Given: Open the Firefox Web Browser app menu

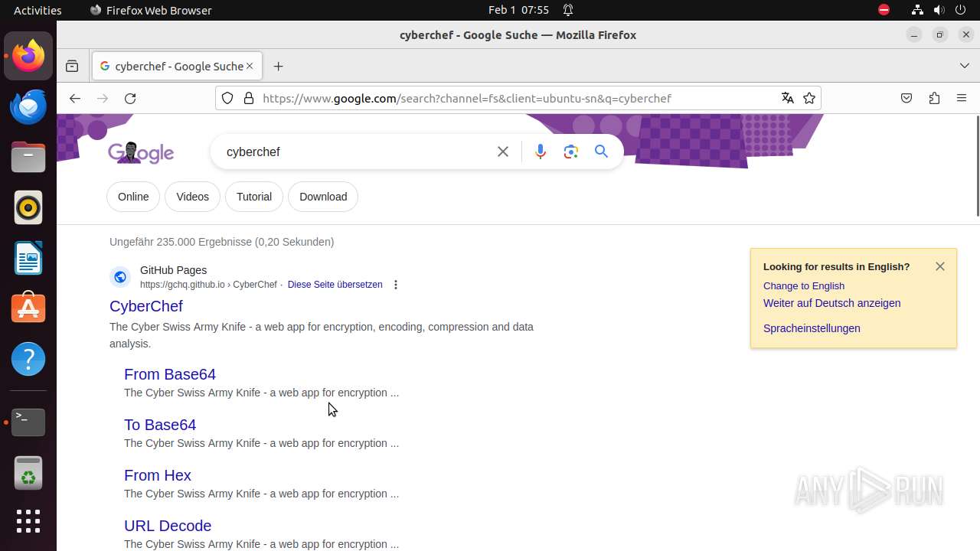Looking at the screenshot, I should 151,10.
